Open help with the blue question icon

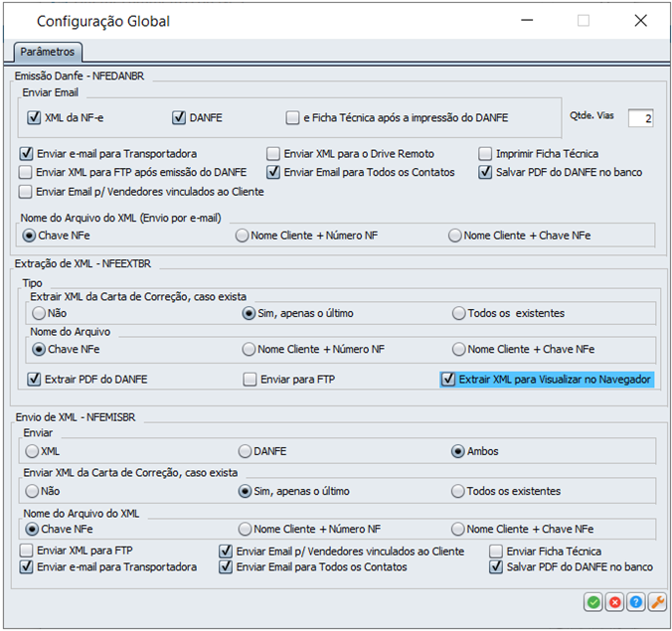(x=635, y=602)
